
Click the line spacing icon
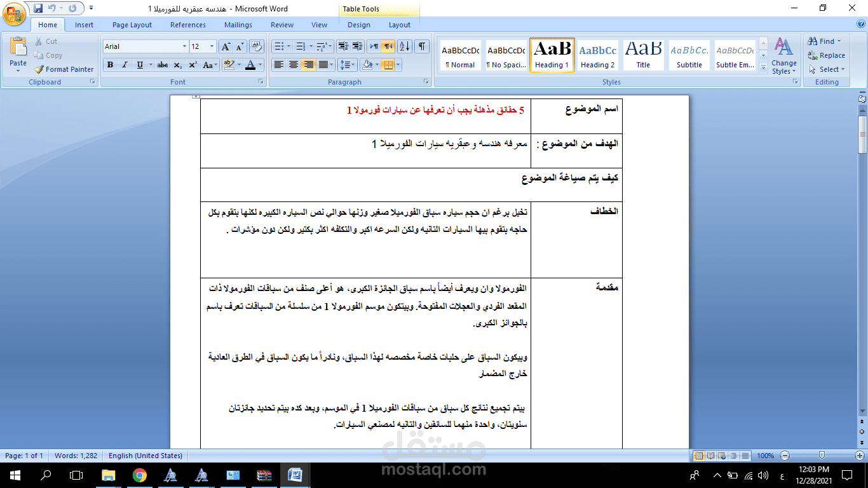[344, 65]
